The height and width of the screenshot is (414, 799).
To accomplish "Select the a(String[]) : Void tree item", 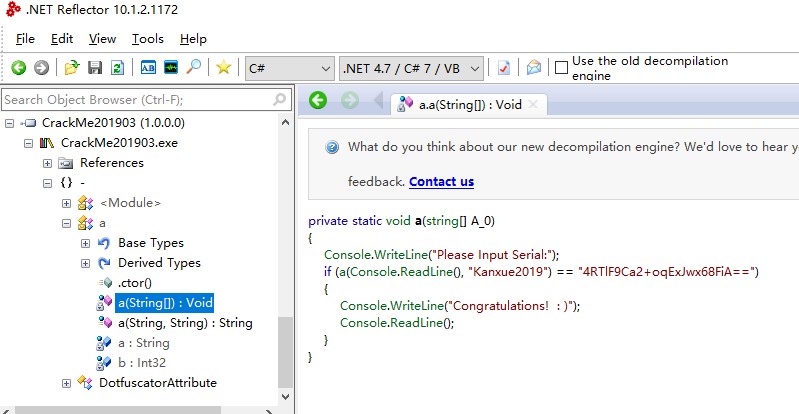I will pyautogui.click(x=165, y=303).
